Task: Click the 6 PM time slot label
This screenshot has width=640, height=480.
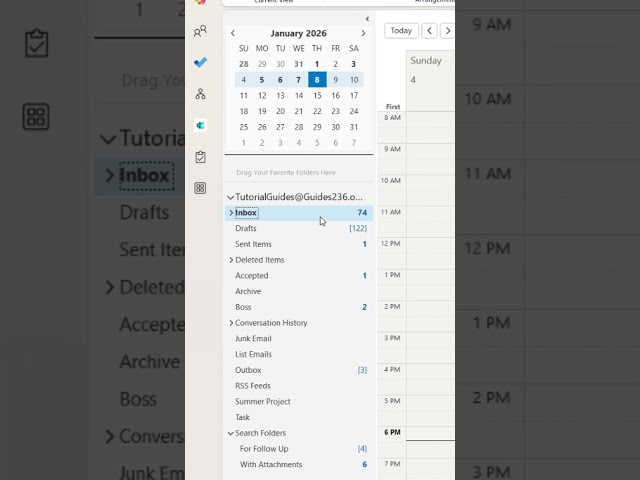Action: (x=392, y=432)
